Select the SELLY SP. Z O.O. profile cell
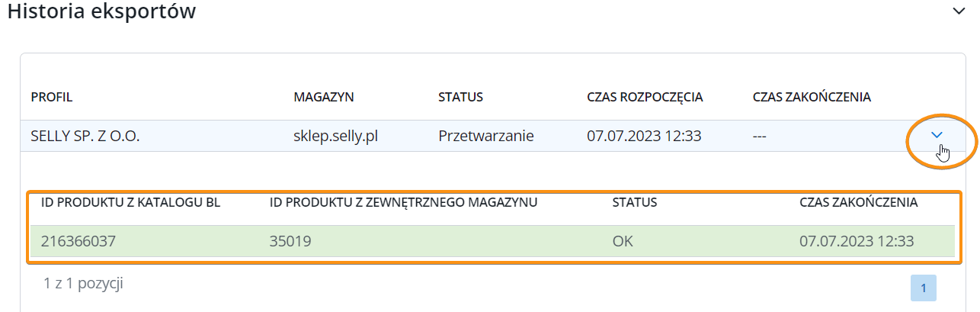The image size is (980, 312). [85, 137]
